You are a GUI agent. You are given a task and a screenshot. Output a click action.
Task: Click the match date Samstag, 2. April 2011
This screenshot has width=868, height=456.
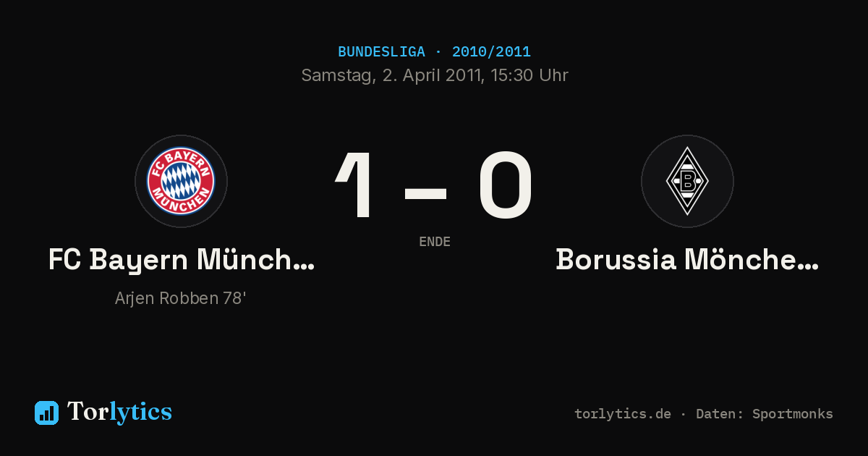pos(392,75)
